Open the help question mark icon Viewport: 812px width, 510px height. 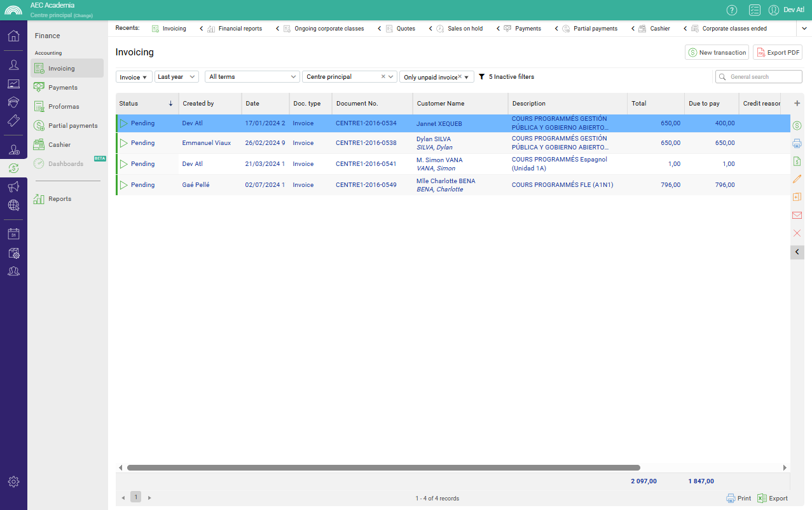732,10
